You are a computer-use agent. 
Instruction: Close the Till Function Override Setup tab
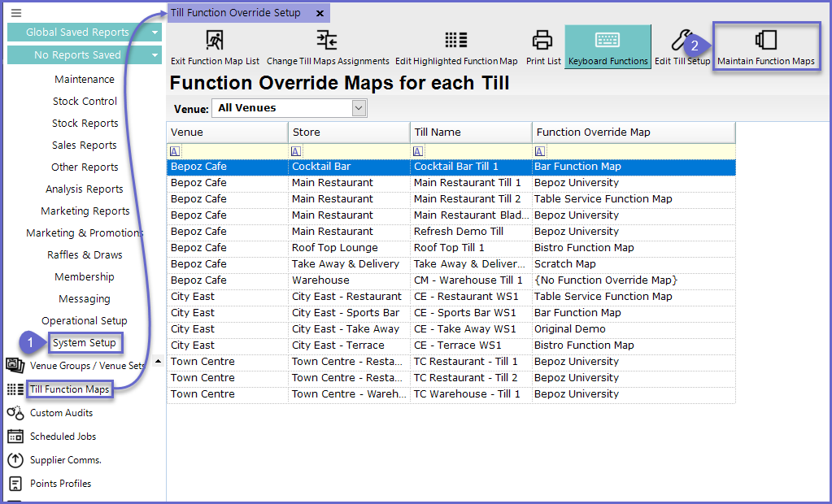(320, 13)
